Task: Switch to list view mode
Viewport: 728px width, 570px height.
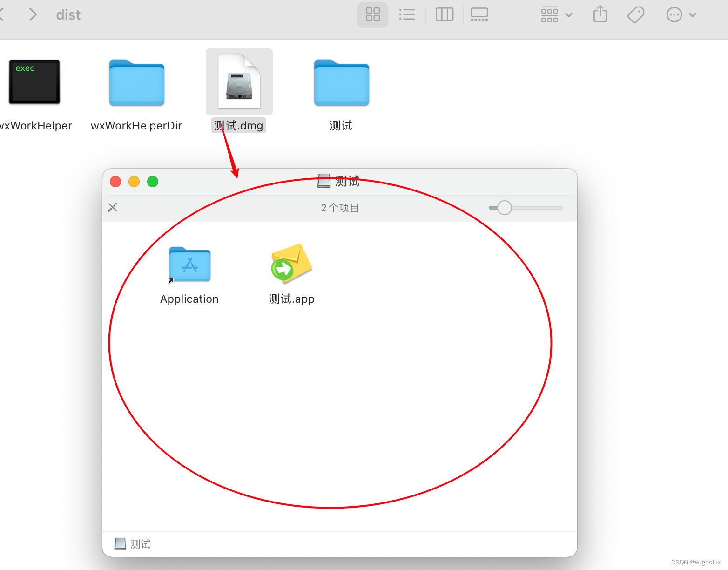Action: click(407, 14)
